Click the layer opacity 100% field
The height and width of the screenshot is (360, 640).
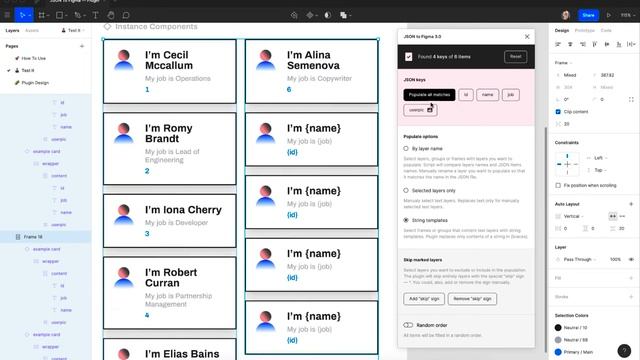coord(615,260)
